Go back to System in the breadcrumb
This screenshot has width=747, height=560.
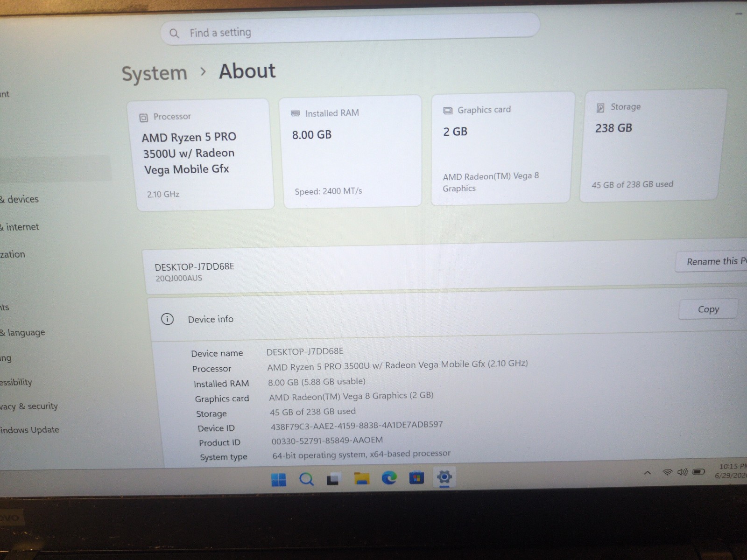(x=155, y=73)
